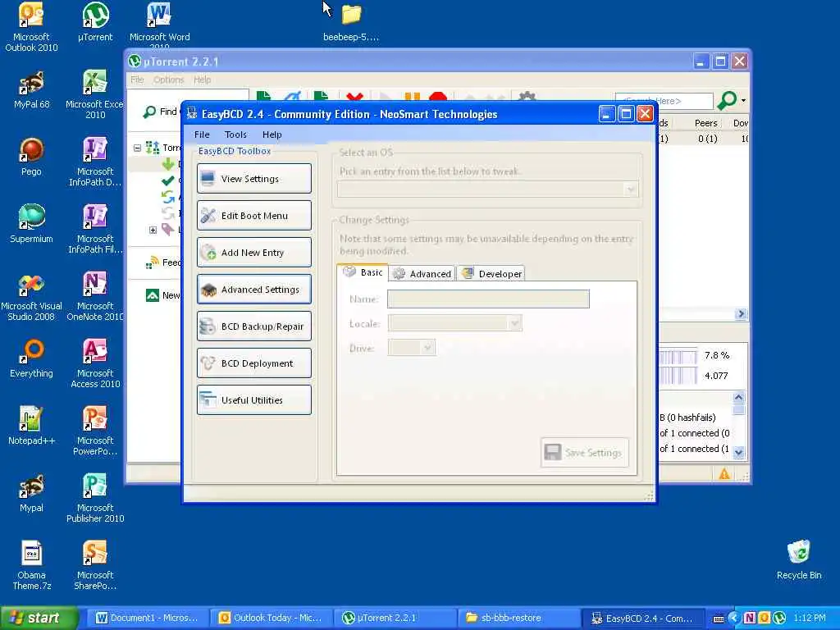Select the Notepad++ desktop icon
Screen dimensions: 840x630
[x=31, y=427]
